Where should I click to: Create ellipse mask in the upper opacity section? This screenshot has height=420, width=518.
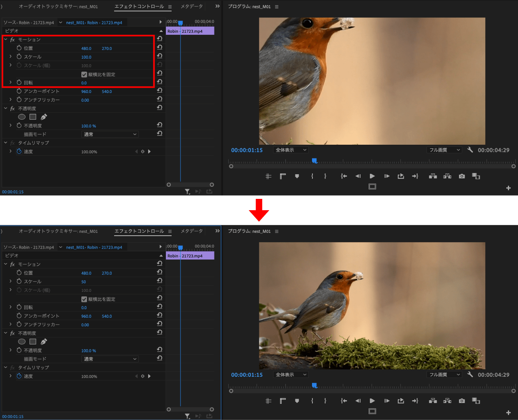click(22, 117)
